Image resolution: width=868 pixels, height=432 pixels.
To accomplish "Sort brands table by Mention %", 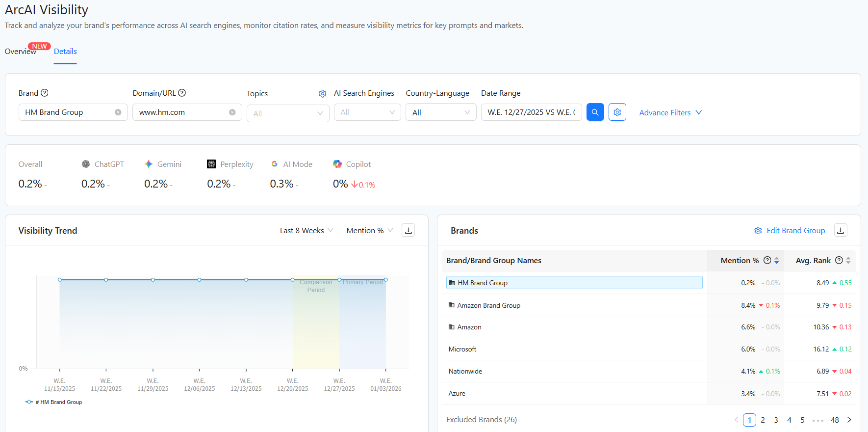I will (777, 261).
